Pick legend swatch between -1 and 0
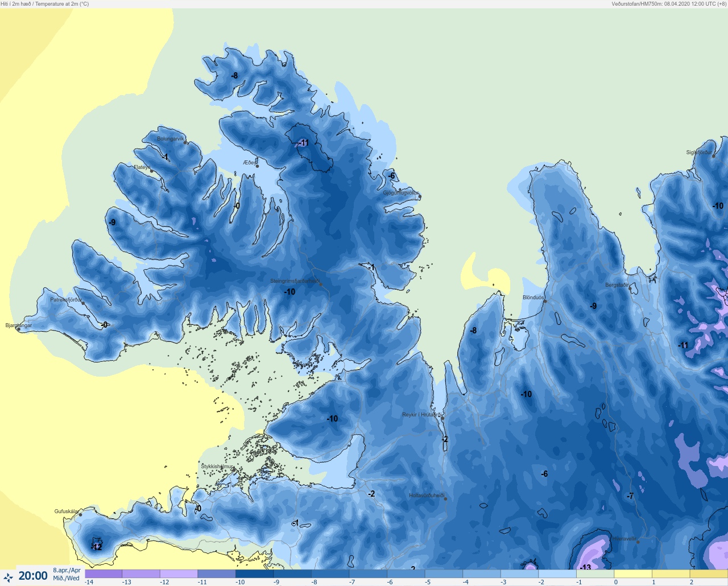Screen dimensions: 728x586 tap(595, 574)
